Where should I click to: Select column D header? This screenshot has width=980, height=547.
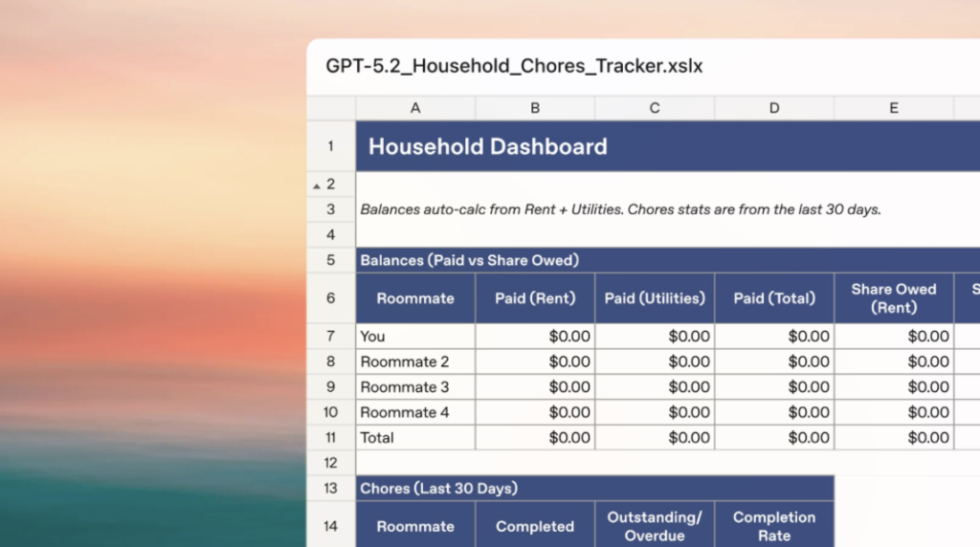(x=774, y=108)
